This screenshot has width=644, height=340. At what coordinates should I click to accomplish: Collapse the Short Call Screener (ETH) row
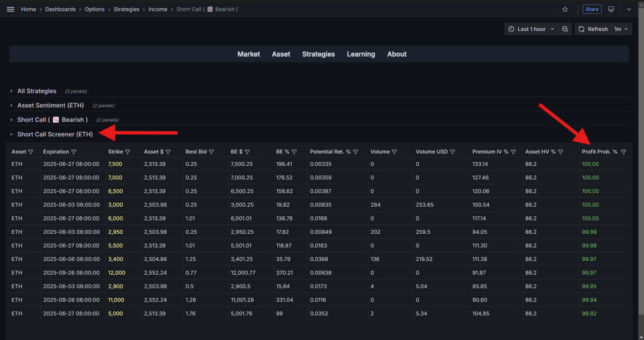(55, 134)
